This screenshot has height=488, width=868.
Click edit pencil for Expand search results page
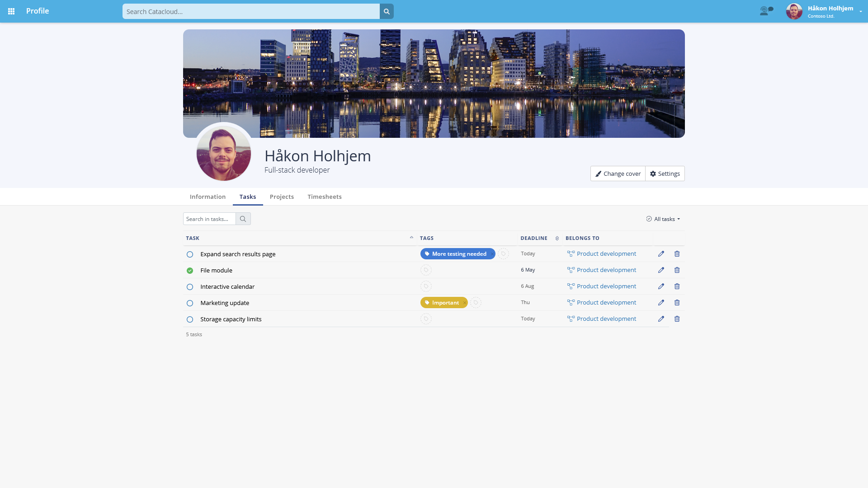click(661, 254)
